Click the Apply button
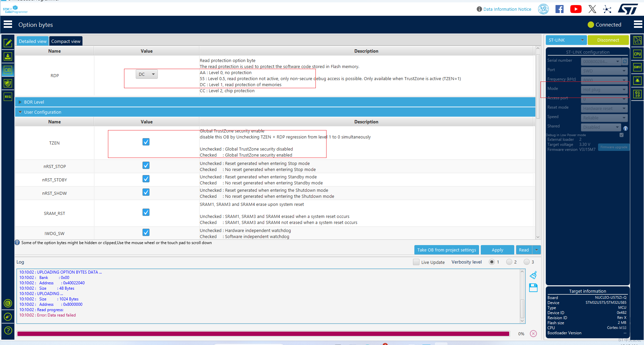Screen dimensions: 644x345 click(x=497, y=250)
